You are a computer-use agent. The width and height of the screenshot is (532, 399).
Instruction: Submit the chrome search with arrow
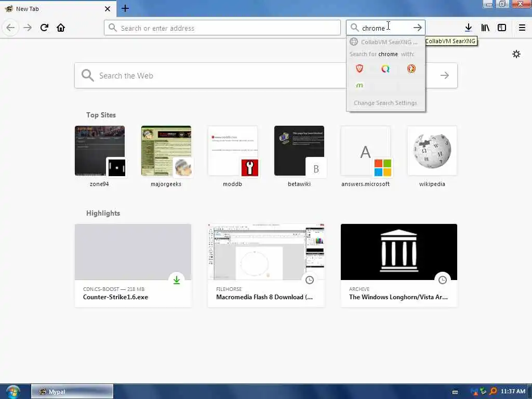[418, 28]
